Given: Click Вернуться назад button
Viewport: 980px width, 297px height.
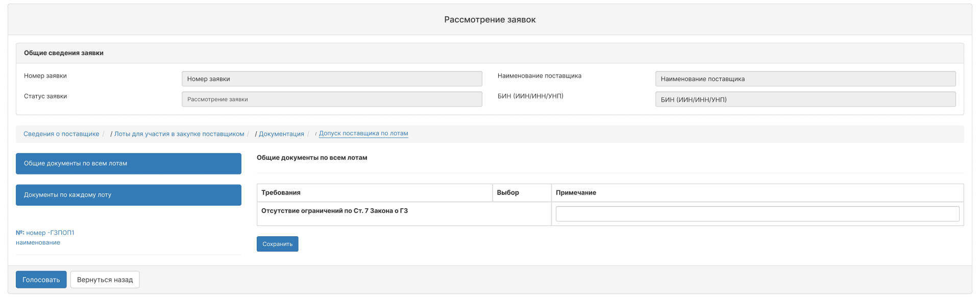Looking at the screenshot, I should point(105,280).
